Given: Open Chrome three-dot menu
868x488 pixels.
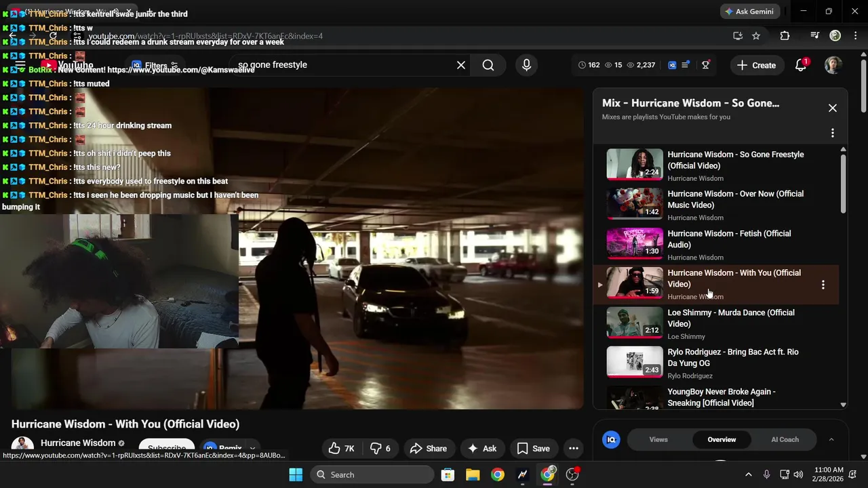Looking at the screenshot, I should click(854, 36).
